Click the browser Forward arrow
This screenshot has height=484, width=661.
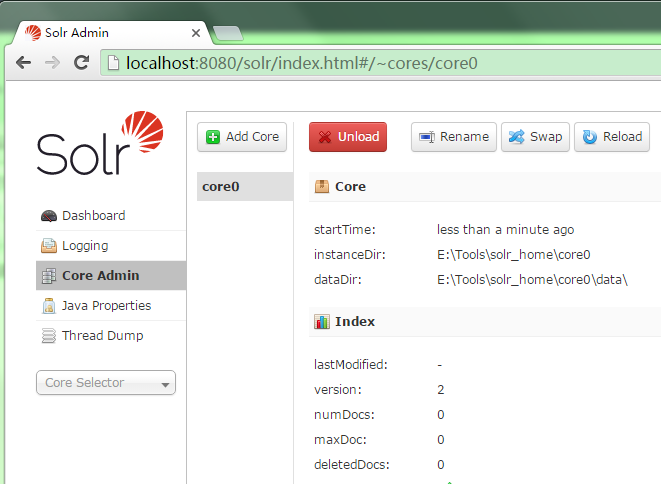(x=52, y=63)
